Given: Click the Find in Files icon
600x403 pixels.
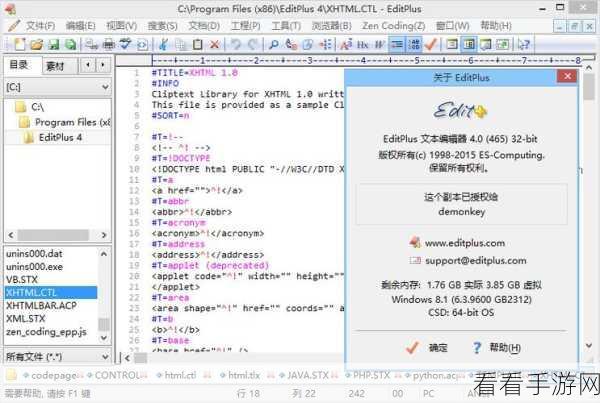Looking at the screenshot, I should [x=308, y=44].
